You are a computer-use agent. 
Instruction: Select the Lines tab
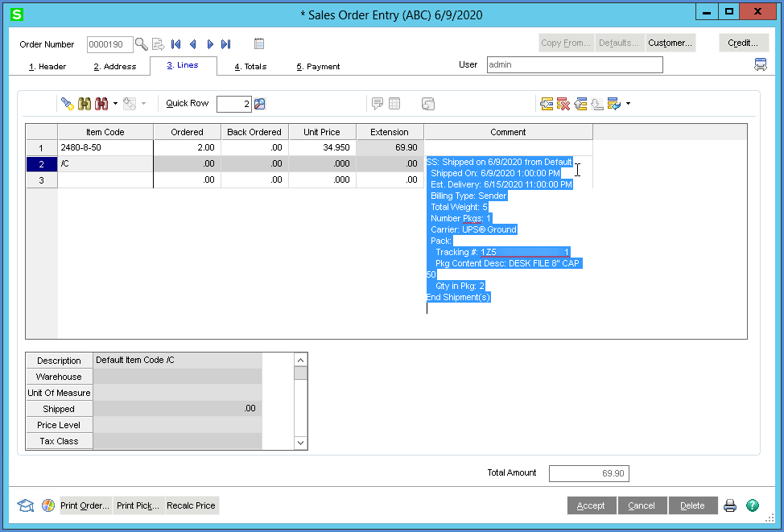pos(183,65)
